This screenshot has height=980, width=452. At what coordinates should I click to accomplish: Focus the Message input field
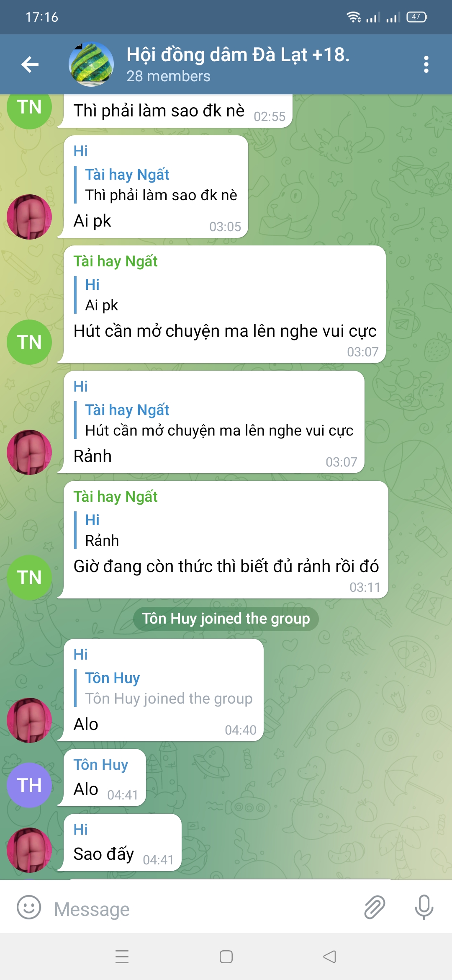point(201,909)
